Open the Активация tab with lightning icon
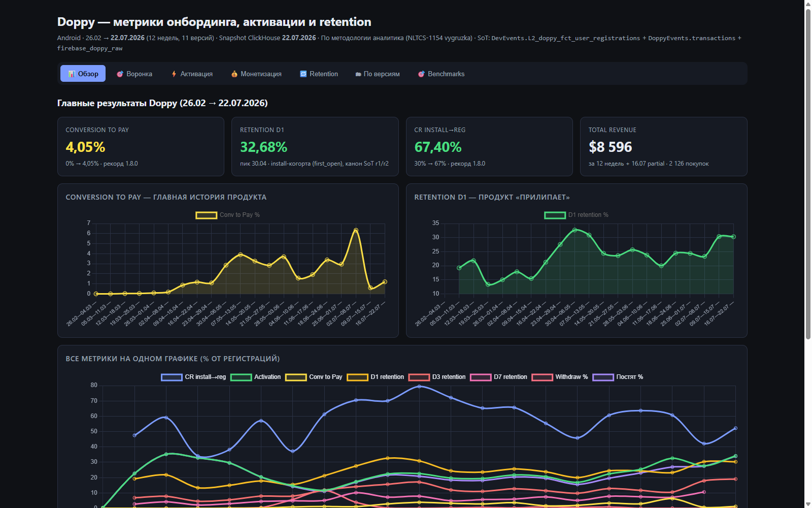This screenshot has width=812, height=508. 192,74
